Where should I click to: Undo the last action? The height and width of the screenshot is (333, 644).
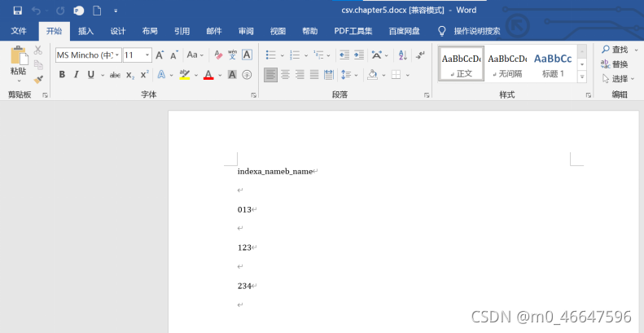pos(37,11)
